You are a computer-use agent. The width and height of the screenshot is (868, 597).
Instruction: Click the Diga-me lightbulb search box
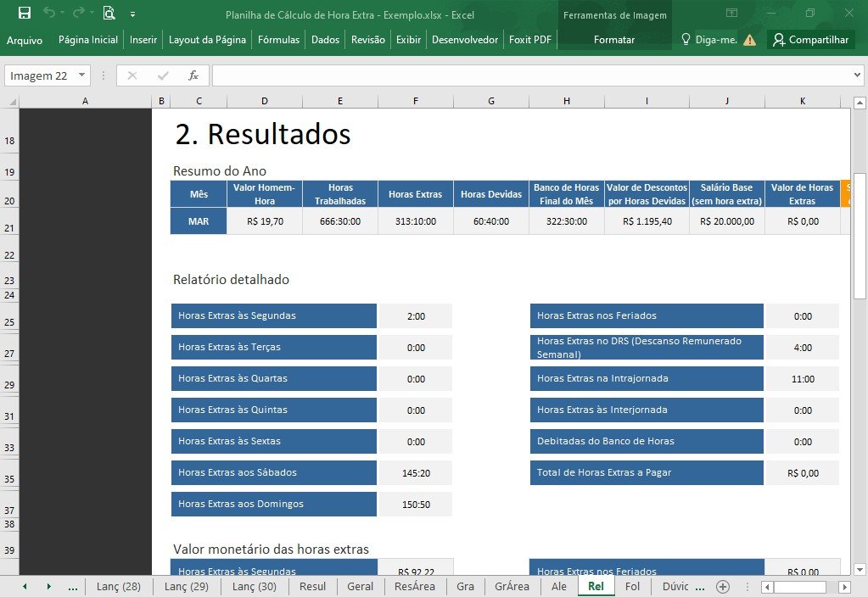click(709, 40)
